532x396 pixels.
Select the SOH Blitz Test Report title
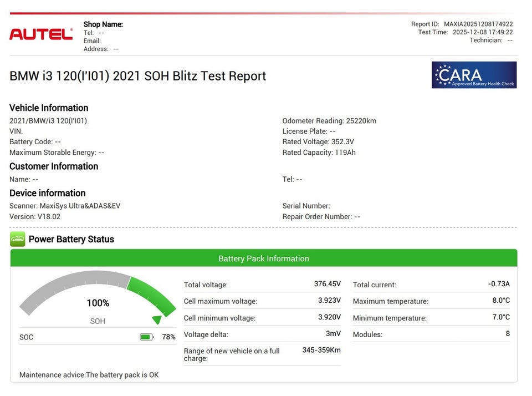[x=138, y=76]
